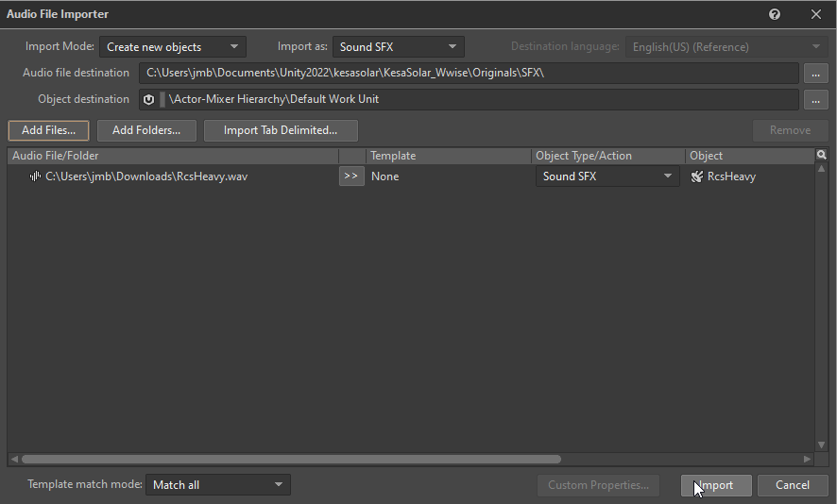Click the Sound SFX icon next to RcsHeavy object
837x504 pixels.
tap(697, 176)
